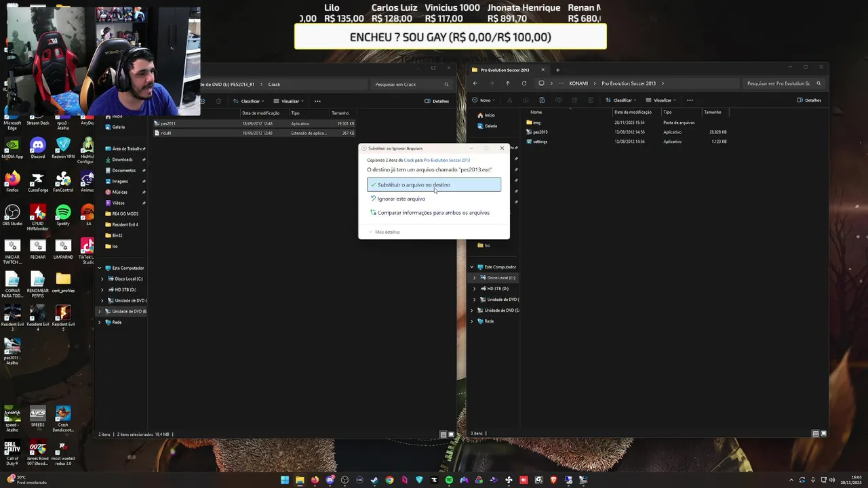
Task: Collapse Este Computador in right window tree
Action: point(472,267)
